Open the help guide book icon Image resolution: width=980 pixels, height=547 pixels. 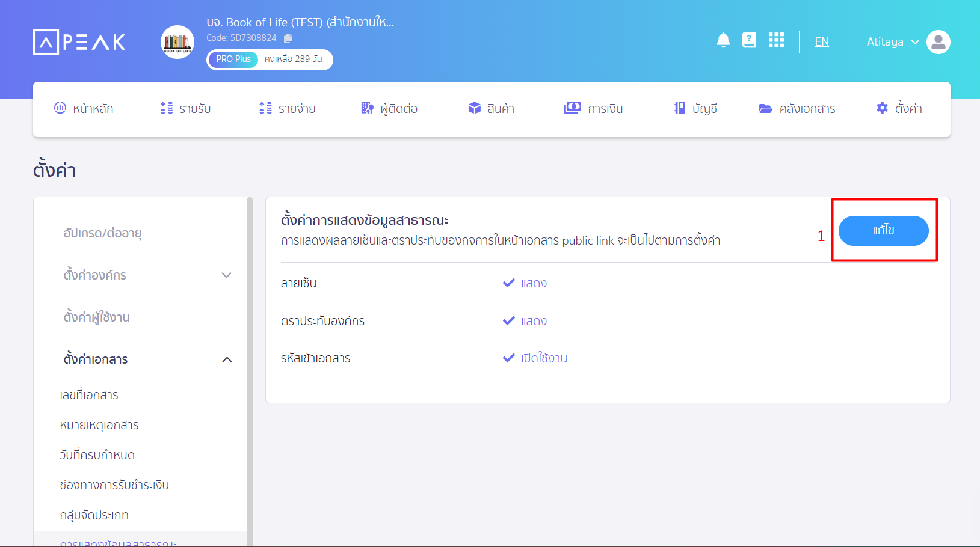749,40
